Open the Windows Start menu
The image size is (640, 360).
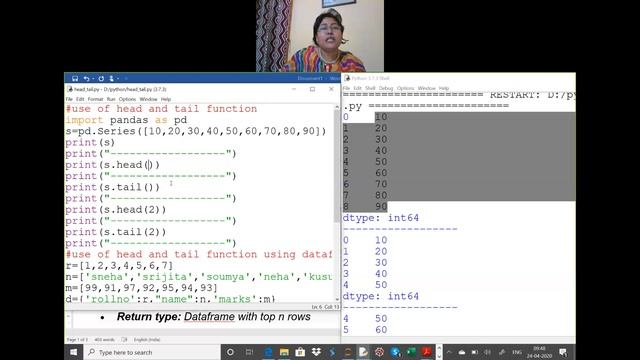73,352
